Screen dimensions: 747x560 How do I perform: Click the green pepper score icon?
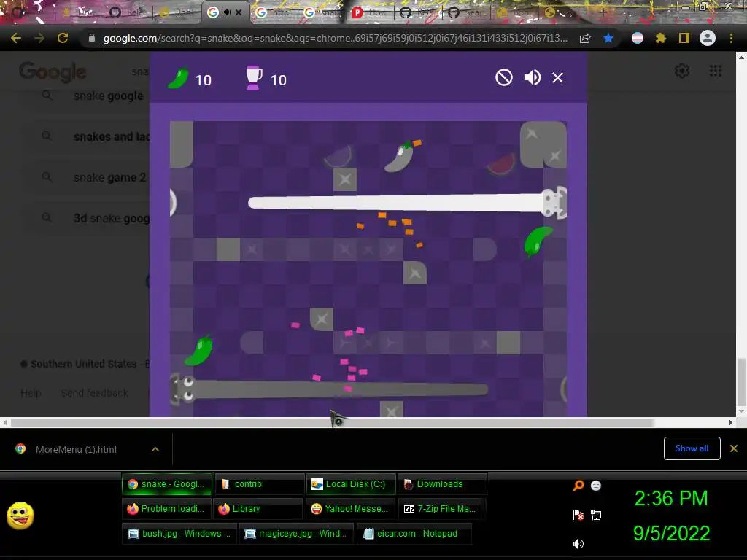(178, 79)
